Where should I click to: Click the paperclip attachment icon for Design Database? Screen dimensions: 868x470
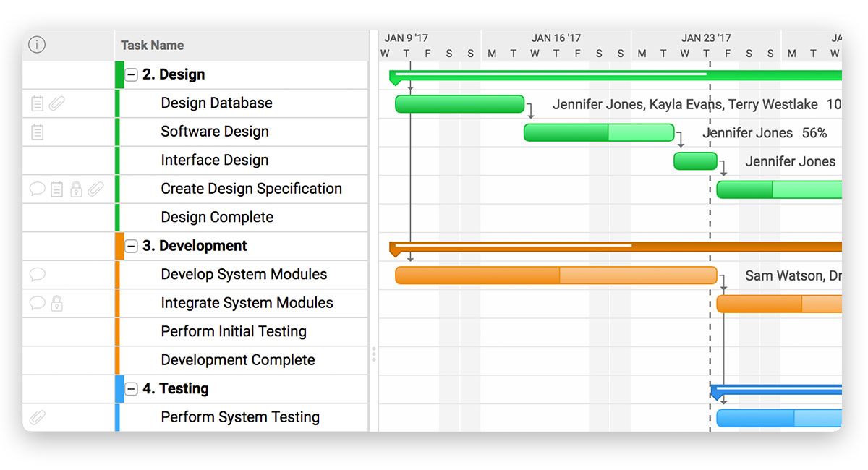[x=57, y=103]
